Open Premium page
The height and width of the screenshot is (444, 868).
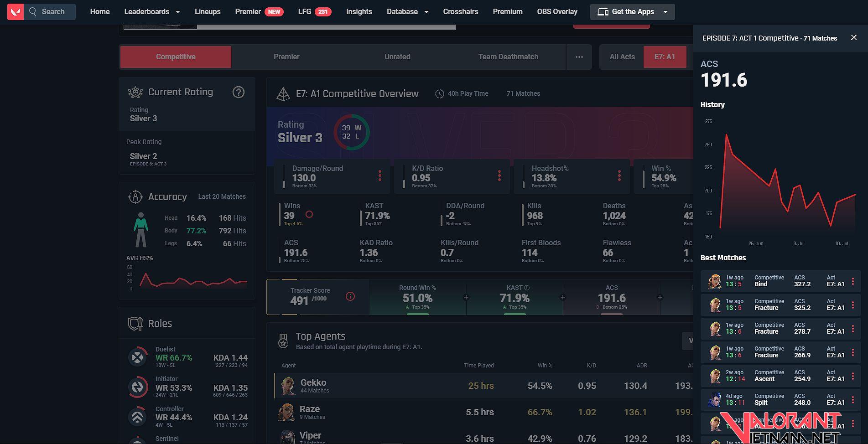click(508, 11)
